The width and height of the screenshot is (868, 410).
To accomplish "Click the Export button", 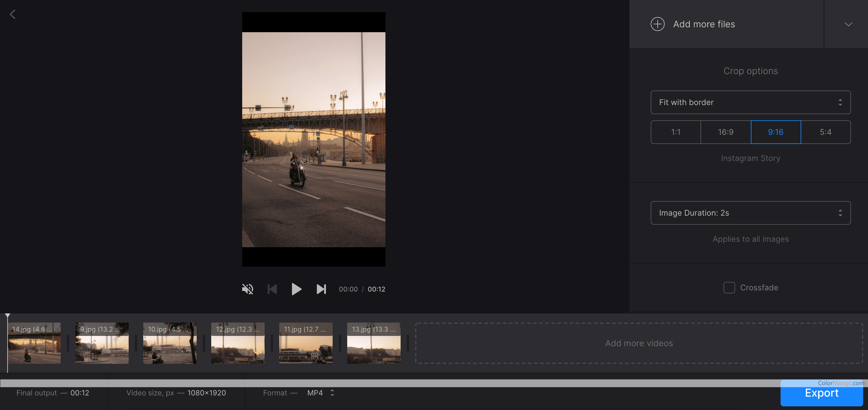I will [x=822, y=393].
